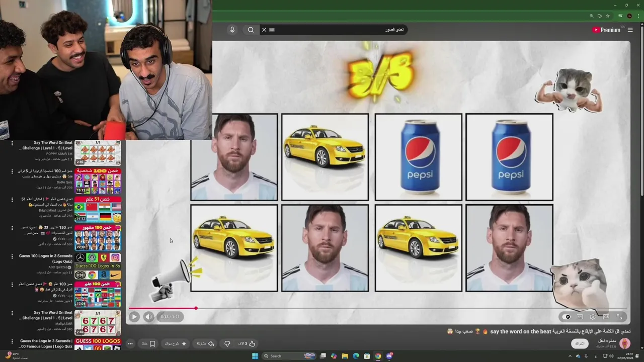Open options for the 6767 Say The Word video
The width and height of the screenshot is (644, 362).
12,313
